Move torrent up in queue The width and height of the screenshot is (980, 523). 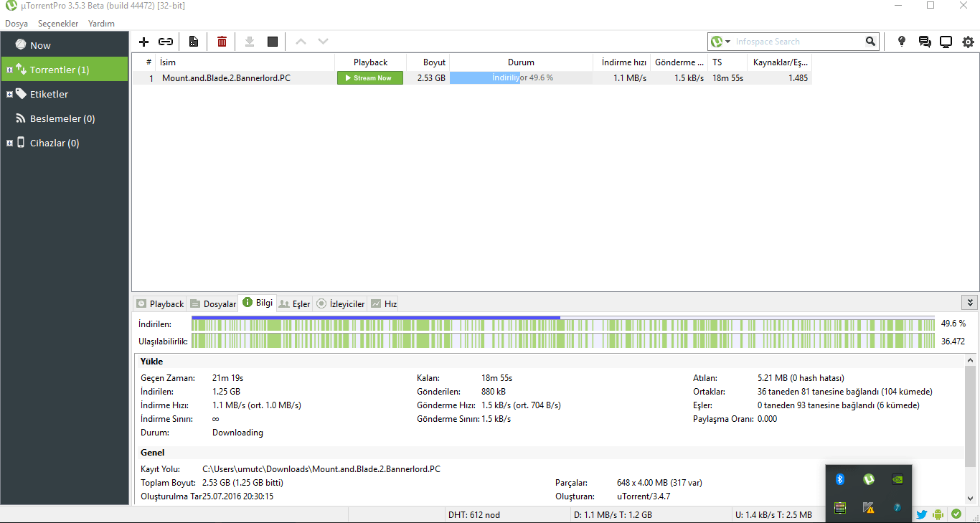301,42
